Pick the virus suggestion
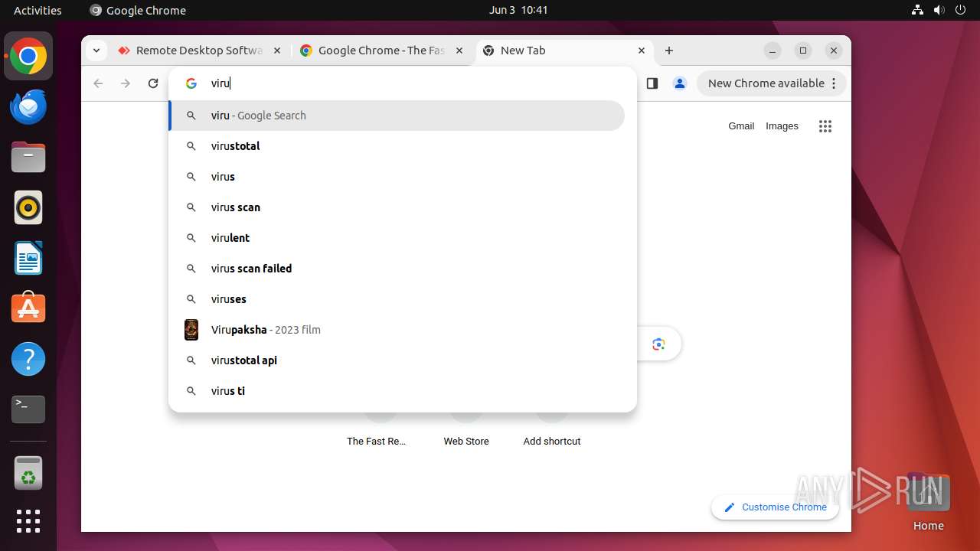The height and width of the screenshot is (551, 980). (x=397, y=177)
